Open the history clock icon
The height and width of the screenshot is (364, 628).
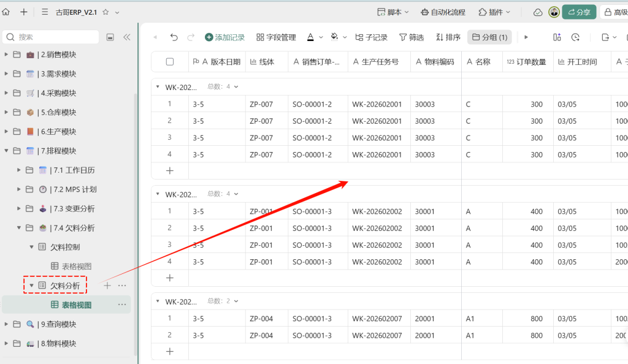point(575,37)
